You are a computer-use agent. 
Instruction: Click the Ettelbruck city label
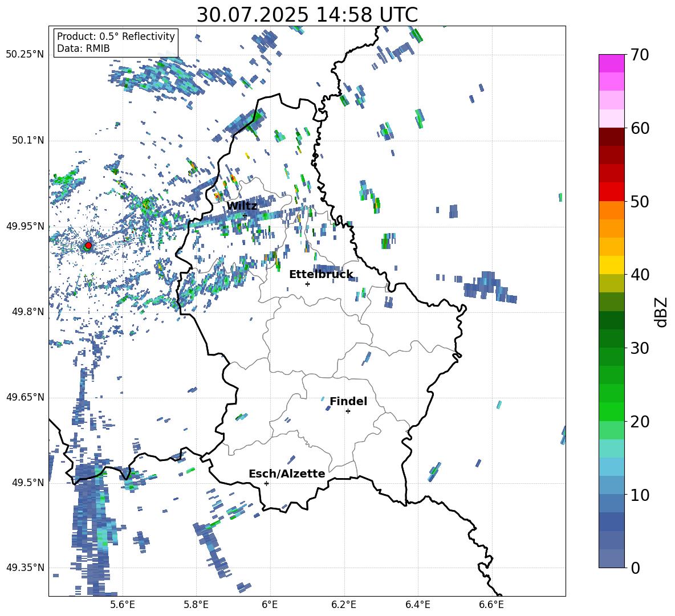(321, 275)
